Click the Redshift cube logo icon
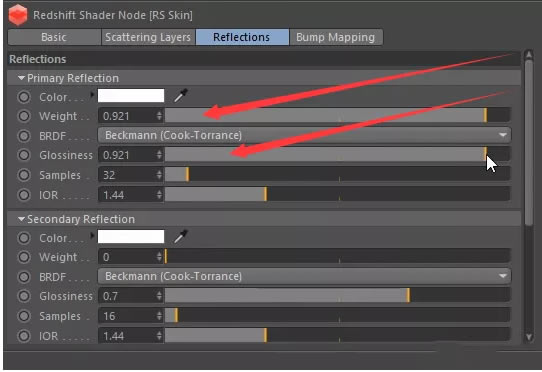 pos(18,15)
